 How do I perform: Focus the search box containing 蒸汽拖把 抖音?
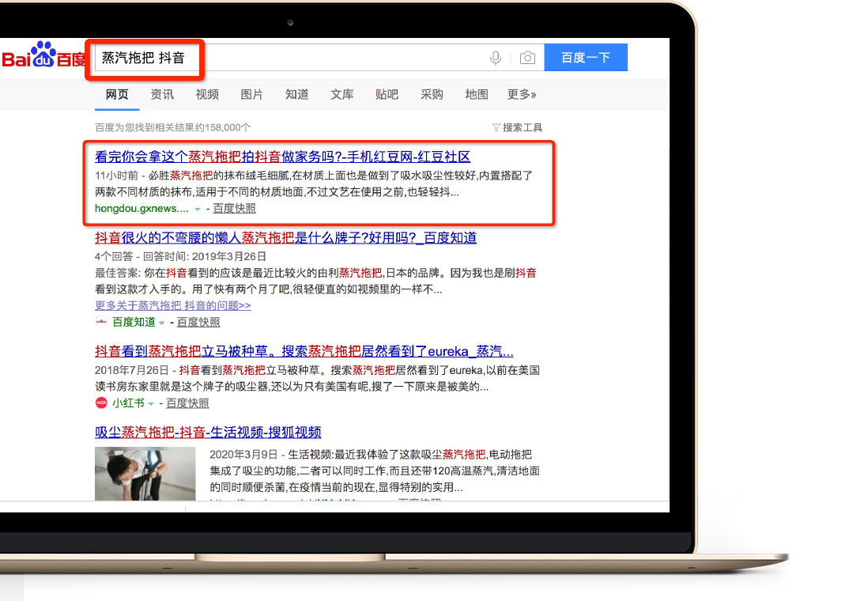point(316,58)
